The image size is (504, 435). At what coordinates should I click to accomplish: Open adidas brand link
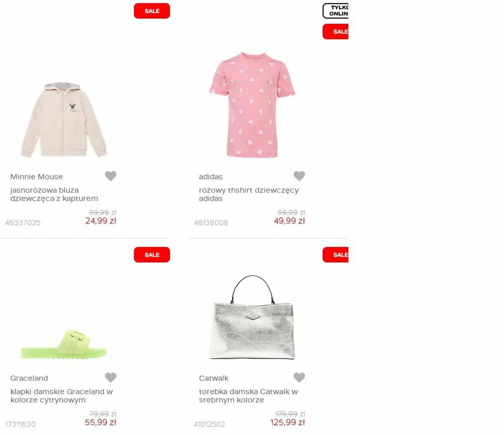click(x=210, y=177)
